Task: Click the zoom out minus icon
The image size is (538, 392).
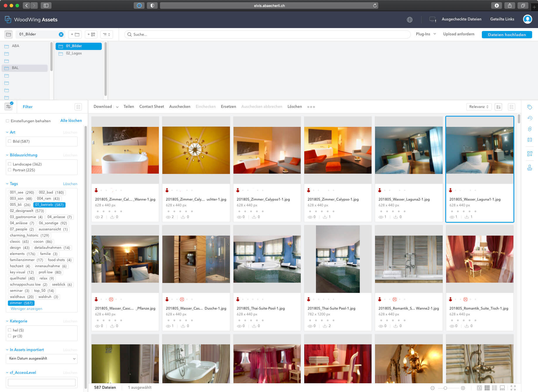Action: click(432, 388)
